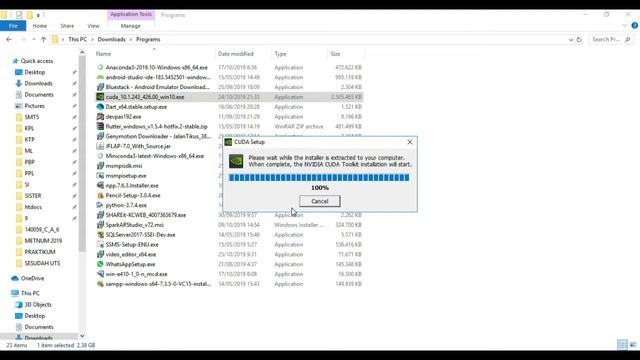
Task: Cancel the CUDA Setup extraction
Action: [x=320, y=201]
